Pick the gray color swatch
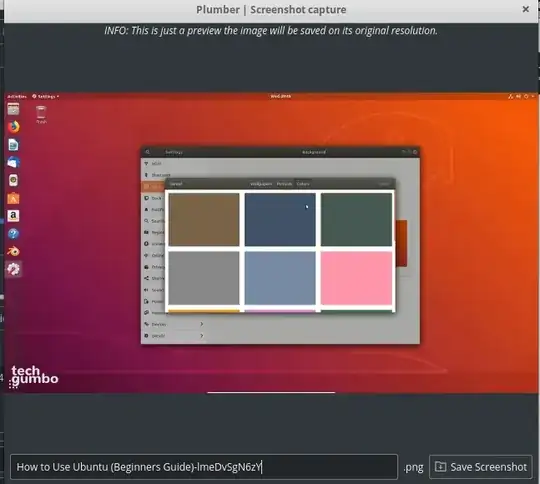 pos(204,278)
